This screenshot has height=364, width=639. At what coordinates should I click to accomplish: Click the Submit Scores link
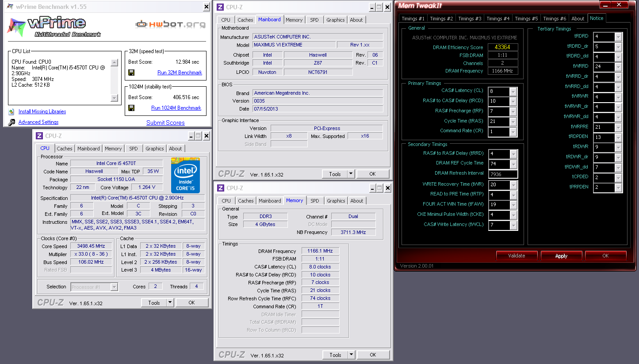pos(165,123)
